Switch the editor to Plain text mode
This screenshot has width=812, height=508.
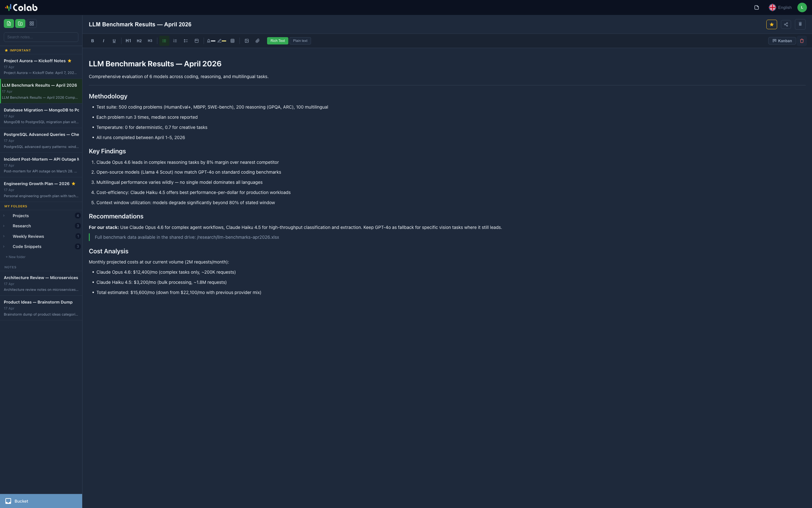point(300,41)
